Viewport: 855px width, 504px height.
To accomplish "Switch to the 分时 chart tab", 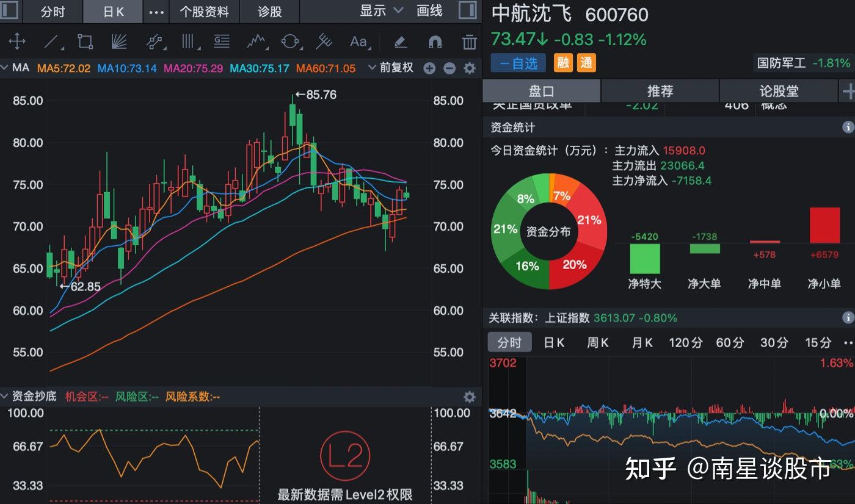I will coord(52,11).
